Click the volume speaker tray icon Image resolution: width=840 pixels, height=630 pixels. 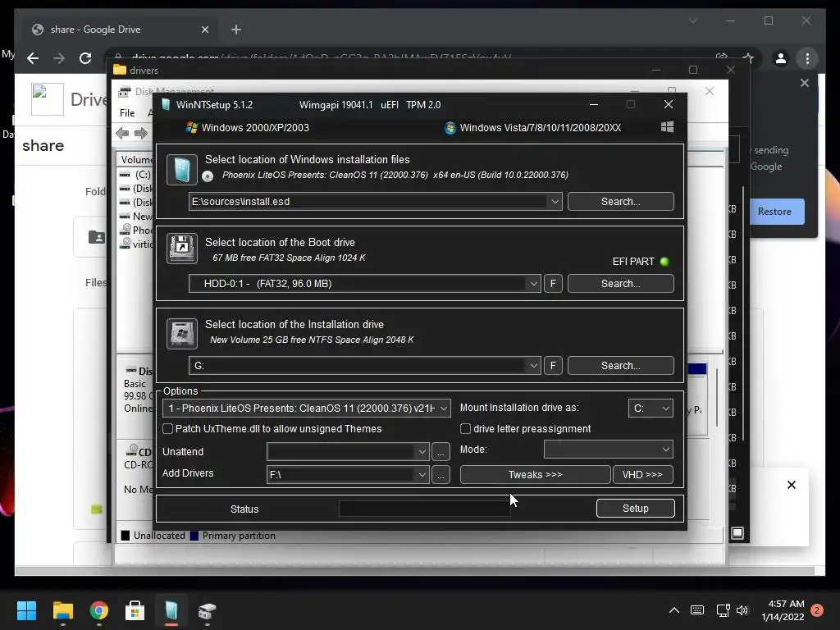742,610
